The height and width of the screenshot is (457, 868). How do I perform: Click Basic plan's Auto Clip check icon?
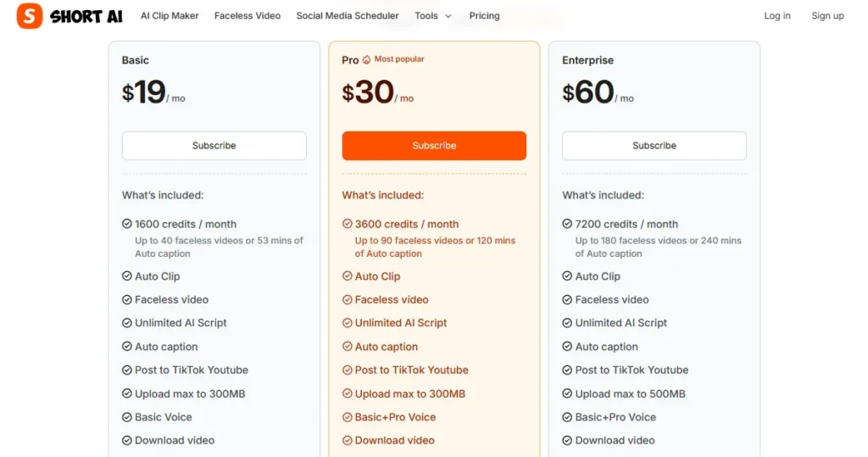(127, 276)
